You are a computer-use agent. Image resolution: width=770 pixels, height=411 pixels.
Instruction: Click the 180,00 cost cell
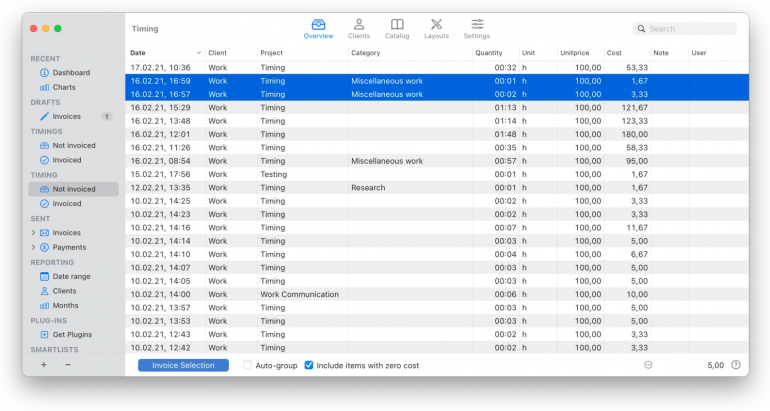[634, 134]
